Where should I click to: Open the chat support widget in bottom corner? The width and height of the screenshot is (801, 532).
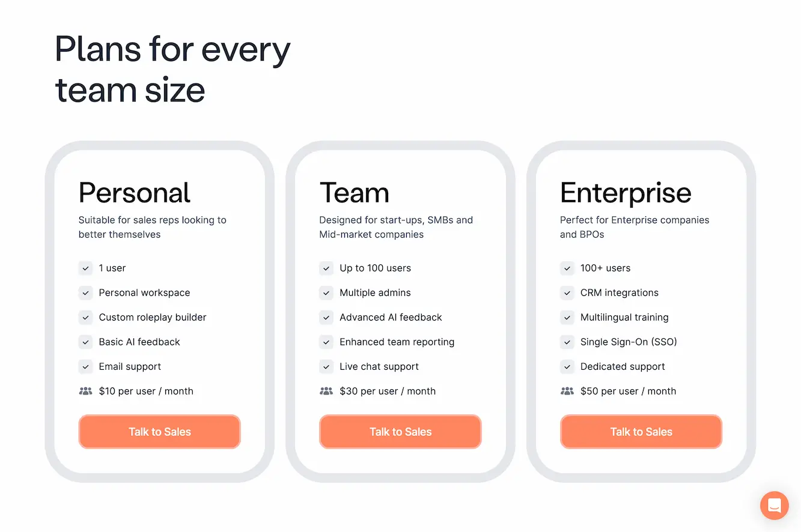pos(774,506)
